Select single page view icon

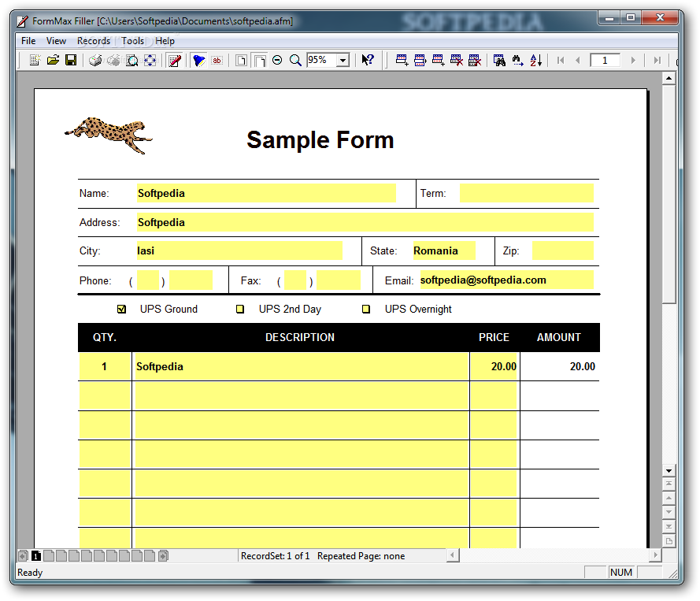tap(241, 60)
